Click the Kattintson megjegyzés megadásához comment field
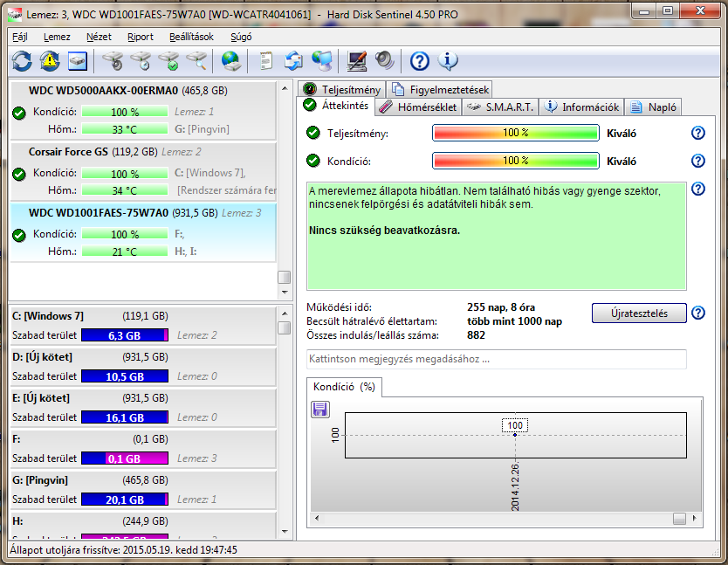The height and width of the screenshot is (565, 728). (497, 359)
